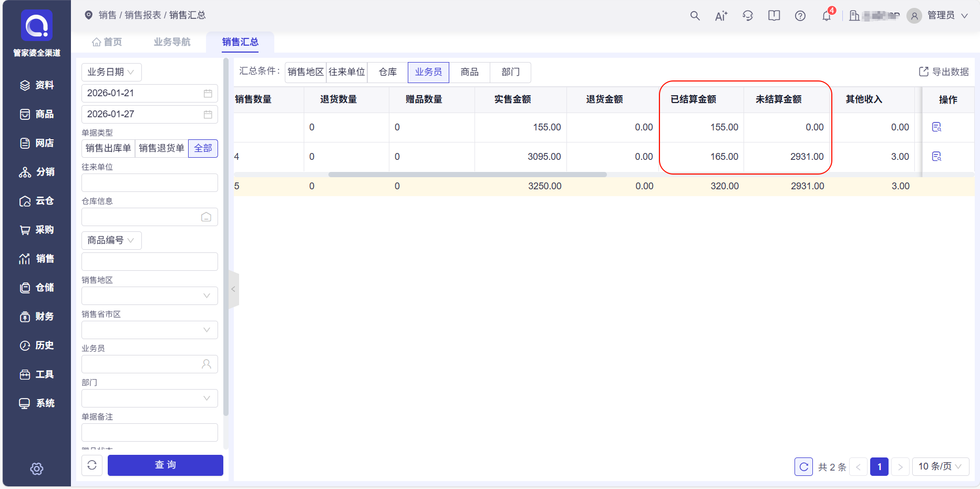Click 导出数据 to export data
The height and width of the screenshot is (489, 980).
[944, 72]
